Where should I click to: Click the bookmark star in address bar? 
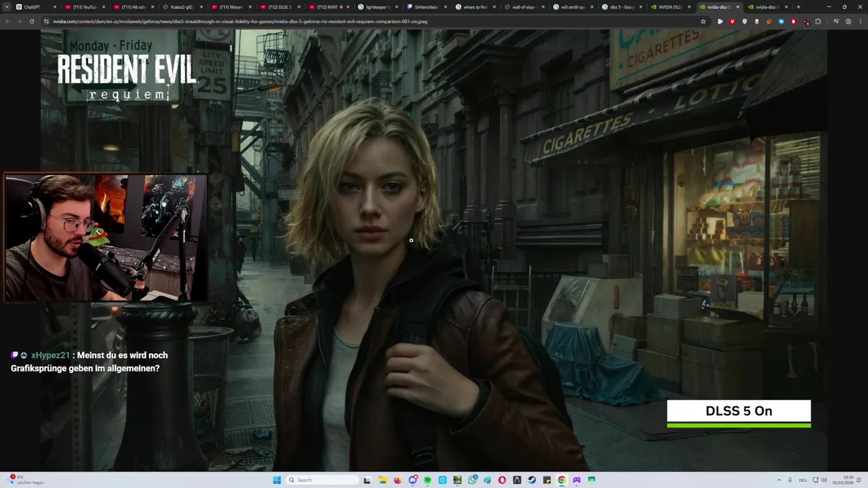pyautogui.click(x=703, y=21)
